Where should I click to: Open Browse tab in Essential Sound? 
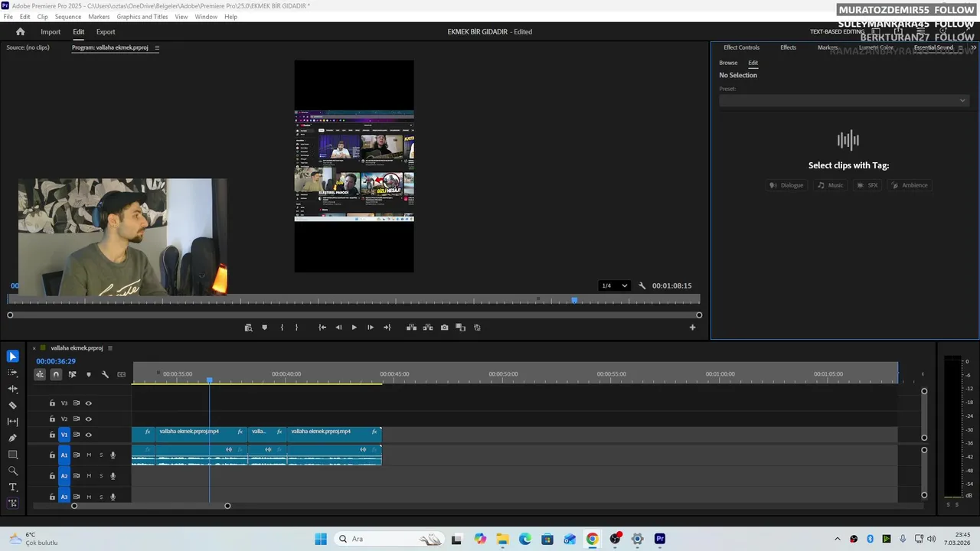[x=728, y=63]
